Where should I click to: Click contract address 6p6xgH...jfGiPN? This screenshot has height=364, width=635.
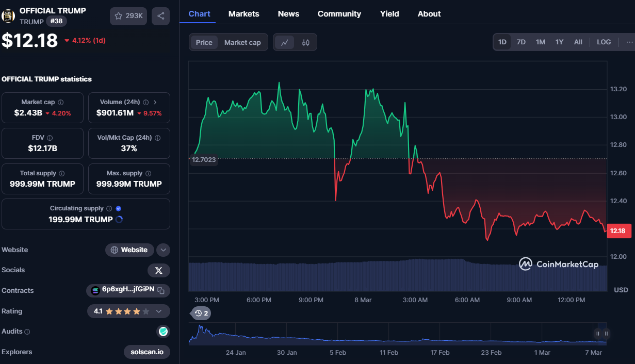128,290
